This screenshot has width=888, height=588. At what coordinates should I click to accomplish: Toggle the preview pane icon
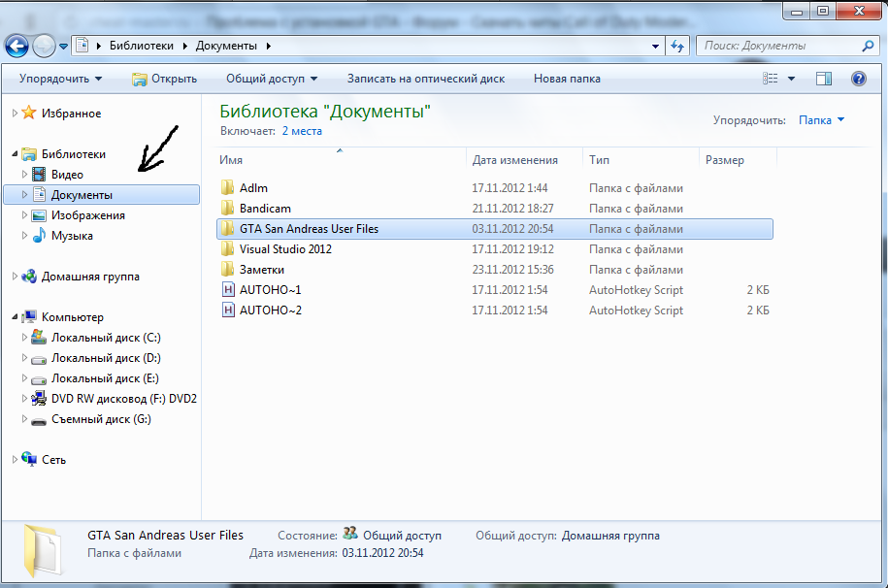824,79
